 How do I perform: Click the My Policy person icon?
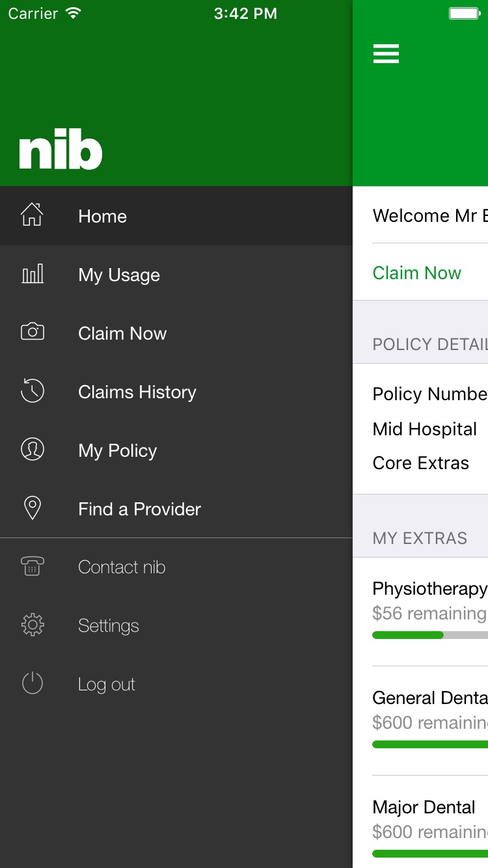click(x=33, y=449)
